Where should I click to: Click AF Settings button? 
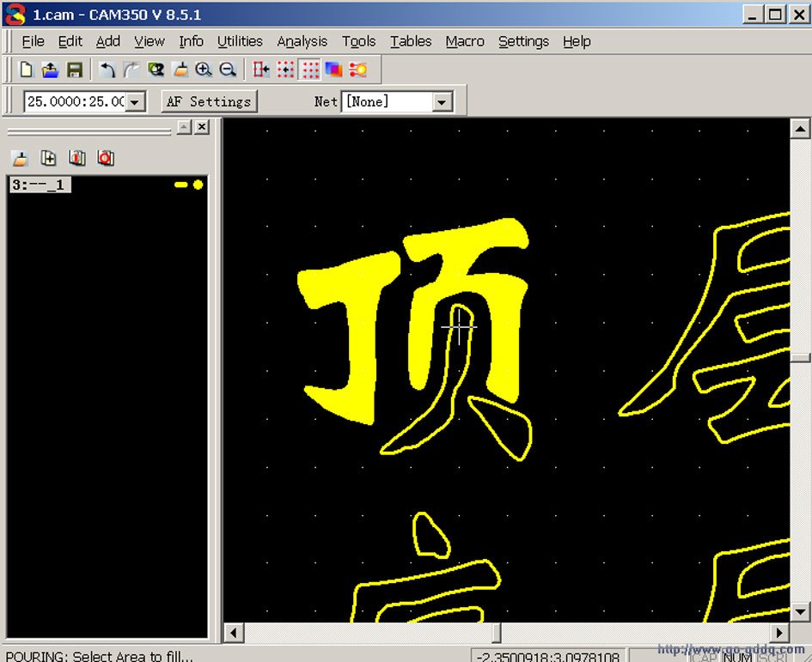pyautogui.click(x=209, y=101)
